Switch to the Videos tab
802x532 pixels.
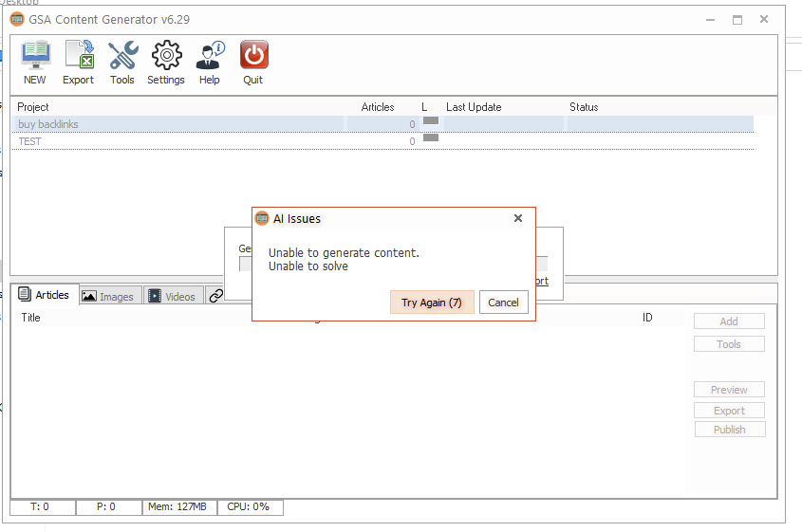pyautogui.click(x=171, y=297)
